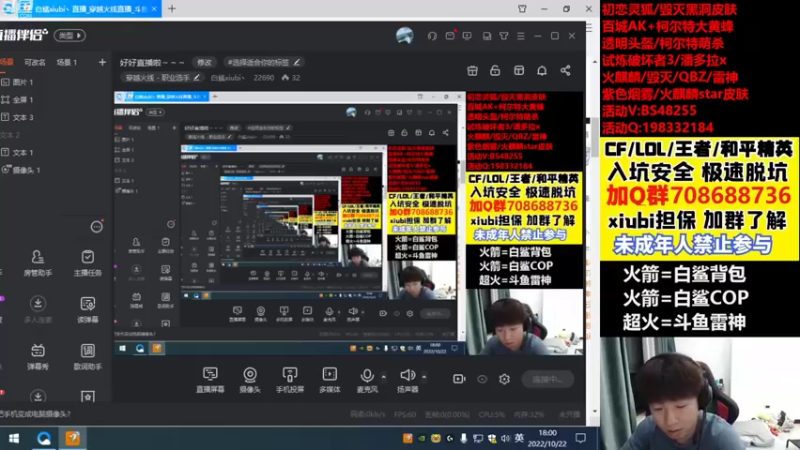Viewport: 800px width, 450px height.
Task: Open streaming settings gear
Action: pos(505,379)
